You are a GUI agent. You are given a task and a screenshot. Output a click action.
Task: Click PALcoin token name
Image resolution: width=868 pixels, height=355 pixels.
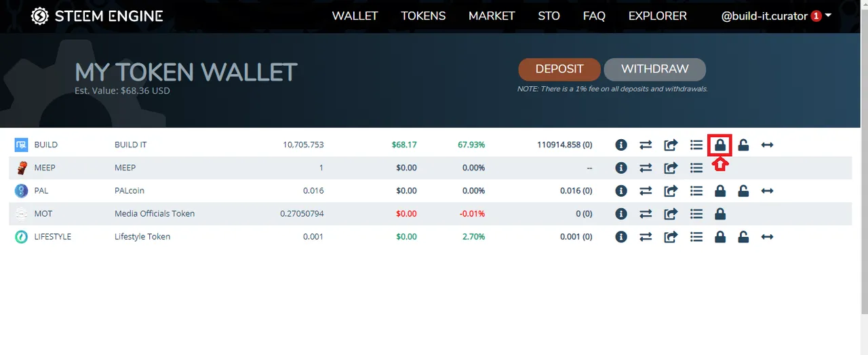pos(130,191)
